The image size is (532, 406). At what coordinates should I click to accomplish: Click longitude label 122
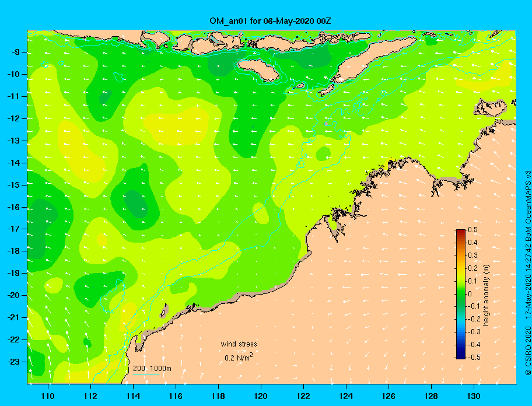(x=303, y=396)
